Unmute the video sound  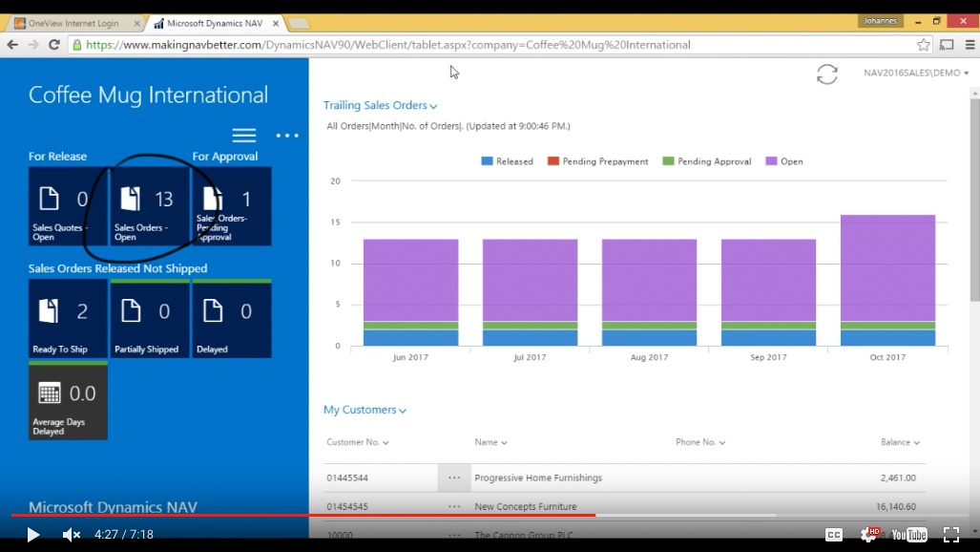tap(72, 535)
